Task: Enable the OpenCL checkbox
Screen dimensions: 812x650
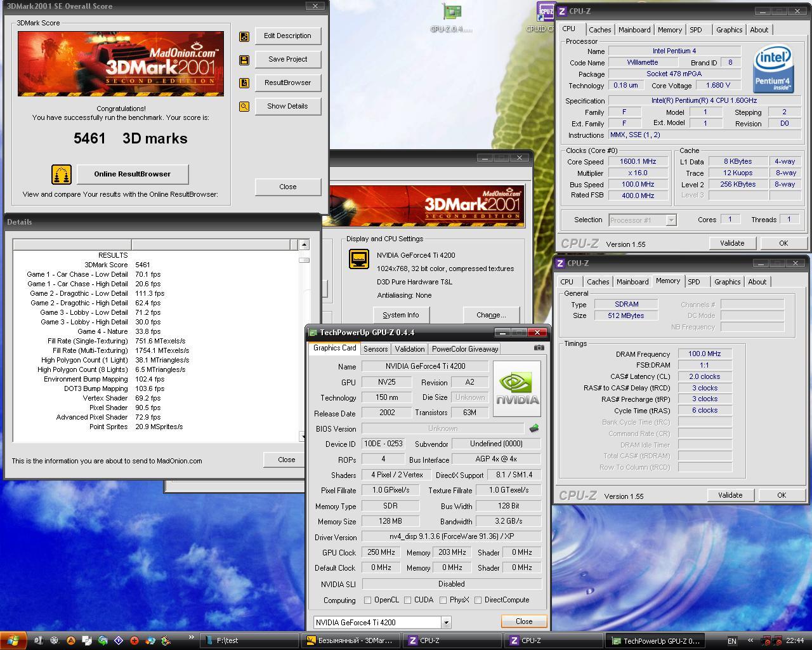Action: pos(367,600)
